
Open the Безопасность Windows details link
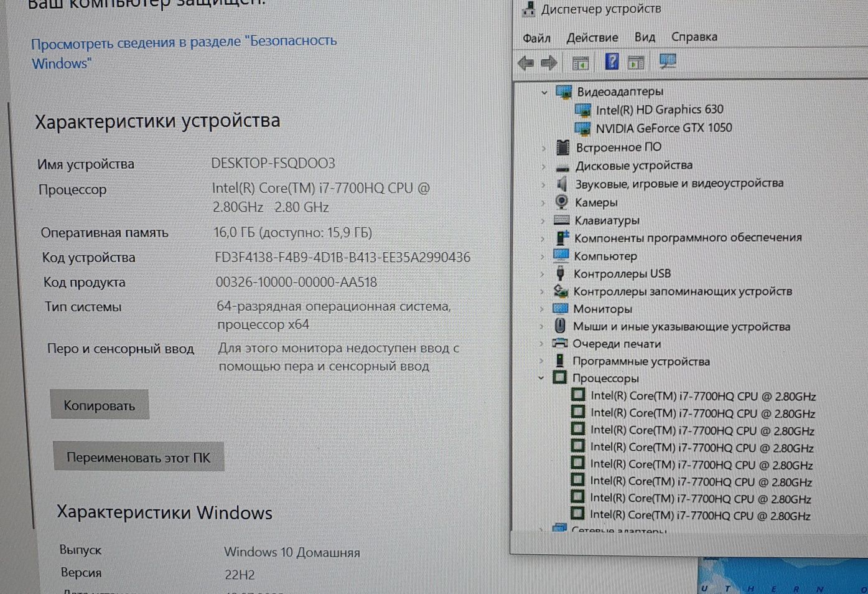(184, 52)
